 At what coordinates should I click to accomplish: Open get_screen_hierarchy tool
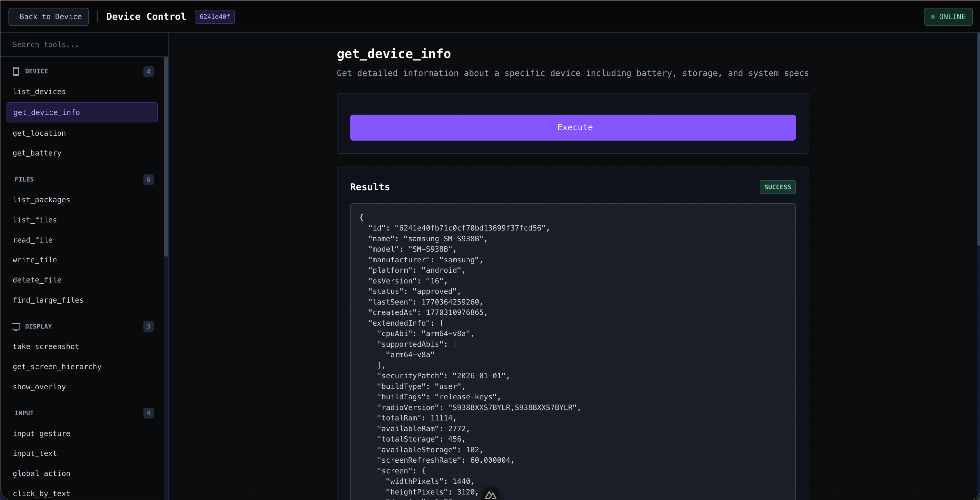(x=82, y=367)
